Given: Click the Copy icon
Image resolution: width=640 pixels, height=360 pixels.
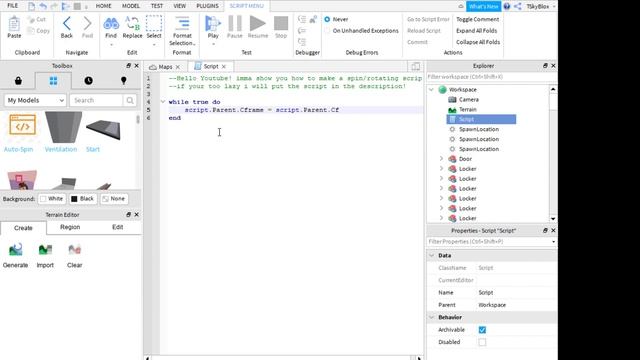Looking at the screenshot, I should pos(31,31).
